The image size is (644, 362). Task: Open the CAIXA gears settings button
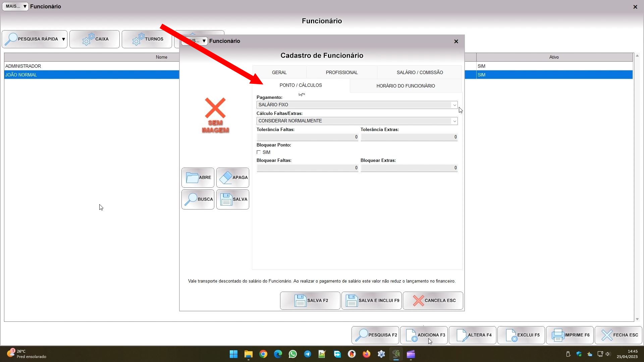tap(95, 39)
